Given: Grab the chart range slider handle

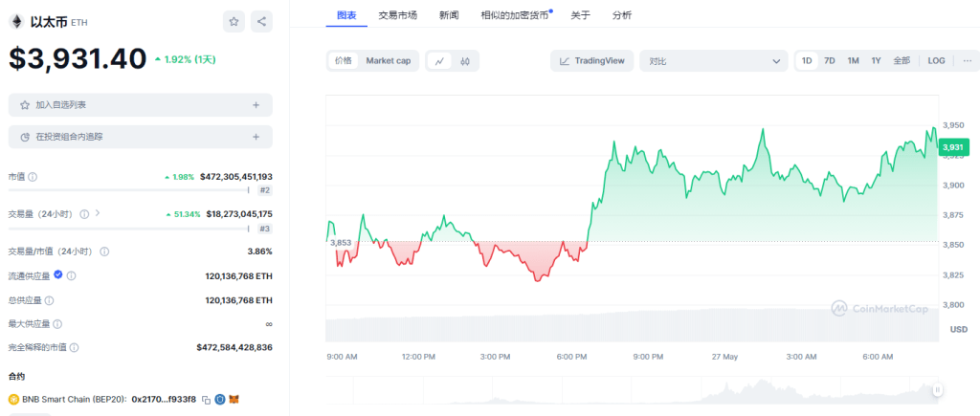Looking at the screenshot, I should (x=937, y=389).
